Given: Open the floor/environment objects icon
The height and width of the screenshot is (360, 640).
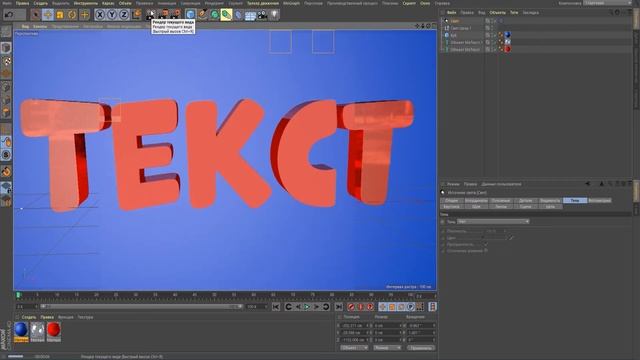Looking at the screenshot, I should pyautogui.click(x=250, y=15).
